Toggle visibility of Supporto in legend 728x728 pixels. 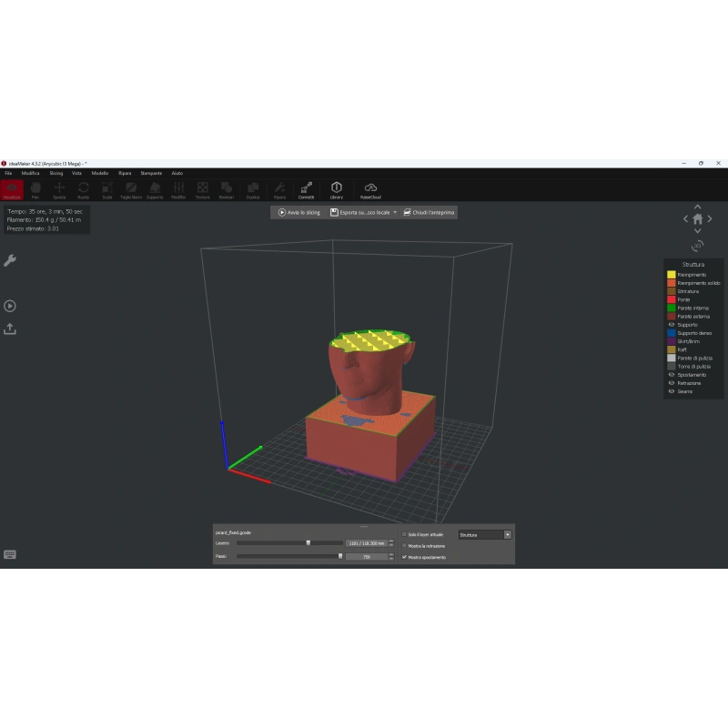click(x=672, y=325)
